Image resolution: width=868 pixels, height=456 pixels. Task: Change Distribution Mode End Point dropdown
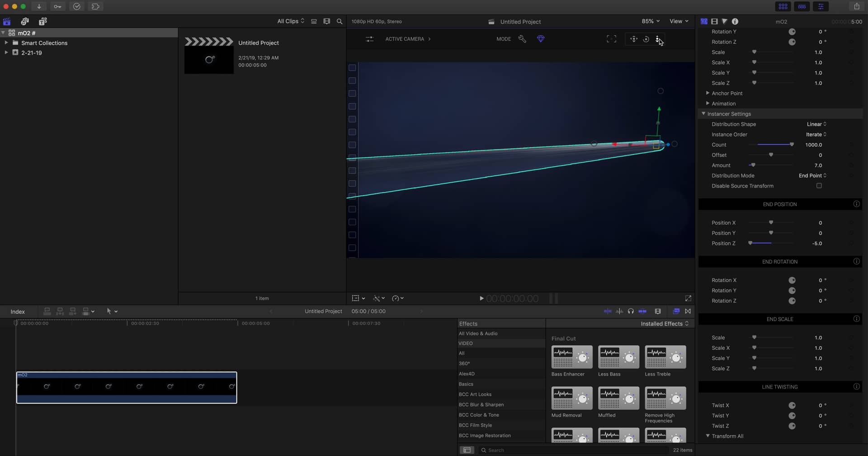click(812, 176)
